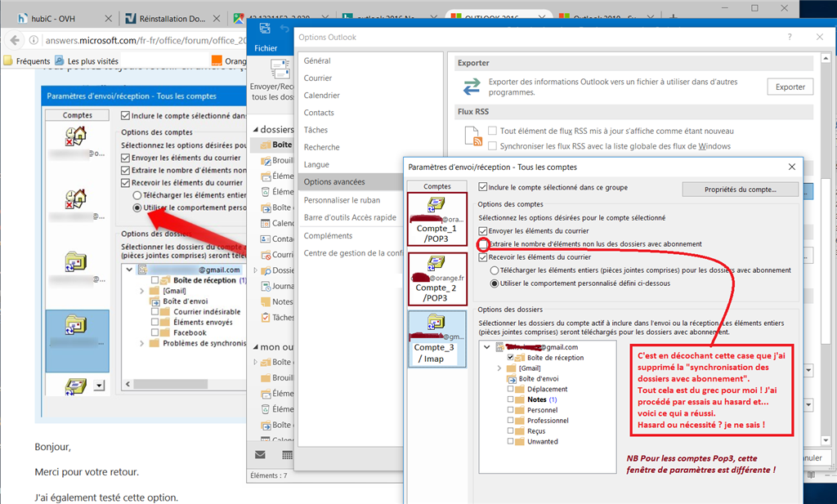The width and height of the screenshot is (837, 504).
Task: Click the help question mark in Options Outlook
Action: pyautogui.click(x=790, y=37)
